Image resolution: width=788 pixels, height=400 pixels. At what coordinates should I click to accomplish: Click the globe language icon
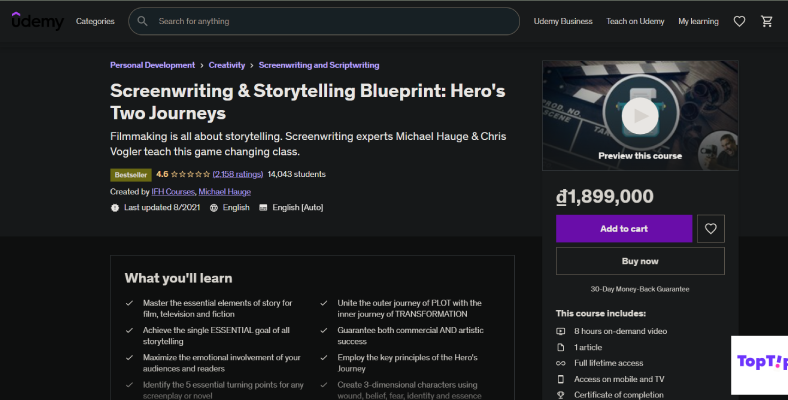pyautogui.click(x=214, y=208)
